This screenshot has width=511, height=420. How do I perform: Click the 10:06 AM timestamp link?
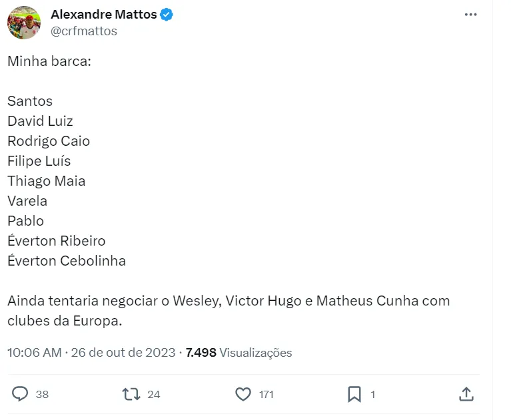(x=34, y=353)
